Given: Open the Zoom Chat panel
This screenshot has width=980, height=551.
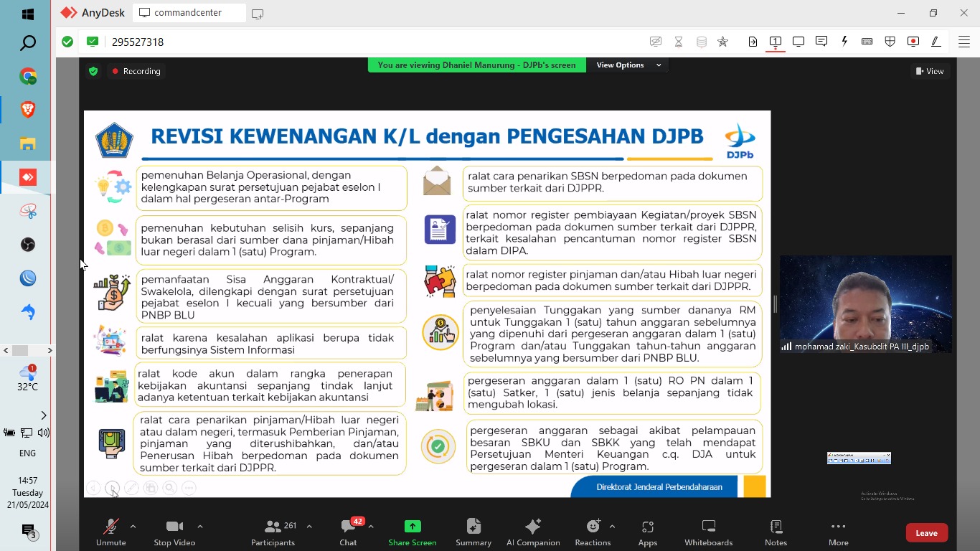Looking at the screenshot, I should tap(349, 532).
